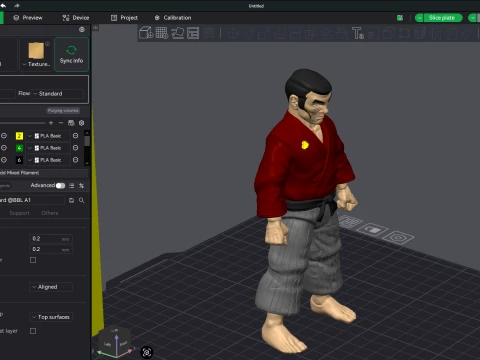Select the Text shape tool
The width and height of the screenshot is (480, 360).
pos(358,33)
